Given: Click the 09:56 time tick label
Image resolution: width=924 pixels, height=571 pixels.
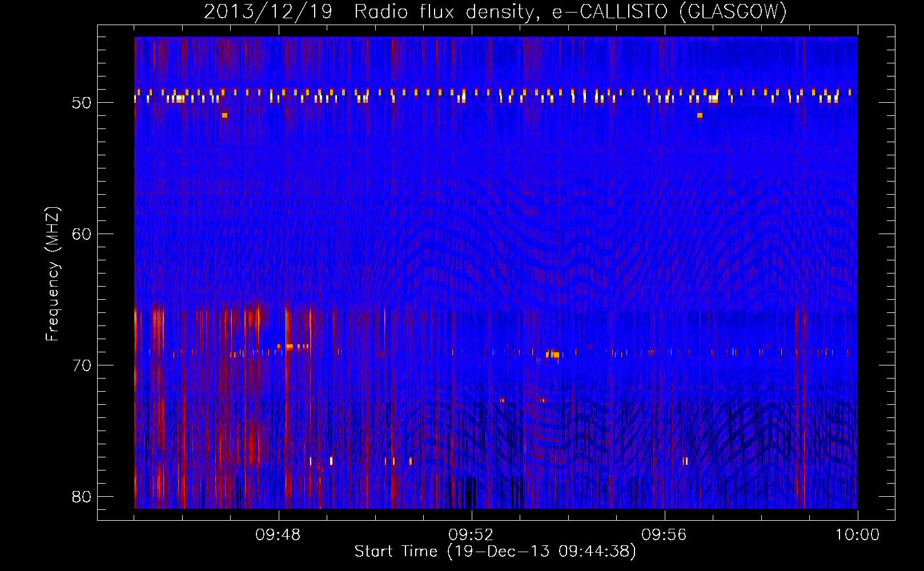Looking at the screenshot, I should 664,535.
